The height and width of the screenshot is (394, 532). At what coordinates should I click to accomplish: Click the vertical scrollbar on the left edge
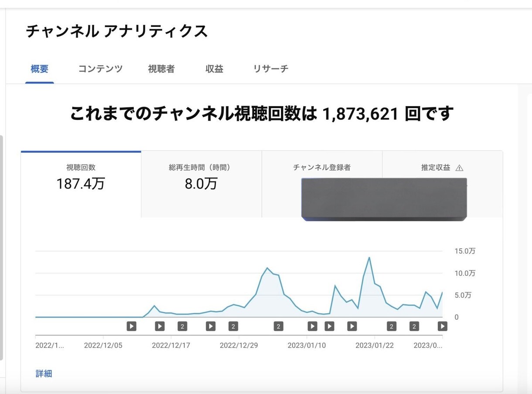(x=1, y=247)
